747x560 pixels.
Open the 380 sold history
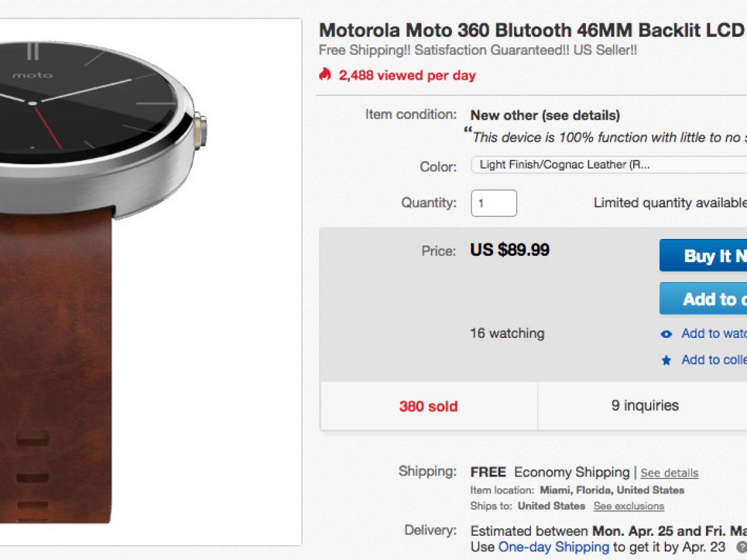coord(428,406)
